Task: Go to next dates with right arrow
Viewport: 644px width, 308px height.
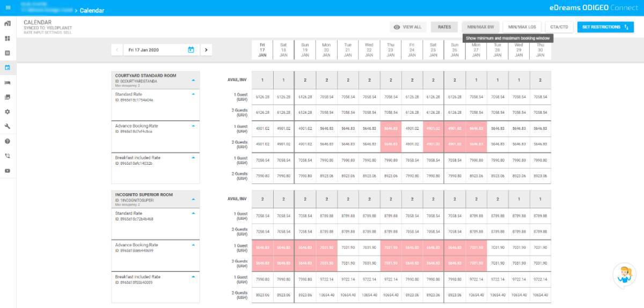Action: [206, 50]
